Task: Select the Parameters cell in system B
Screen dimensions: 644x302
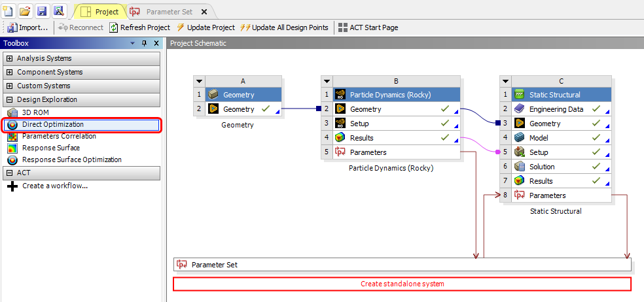Action: pyautogui.click(x=397, y=152)
